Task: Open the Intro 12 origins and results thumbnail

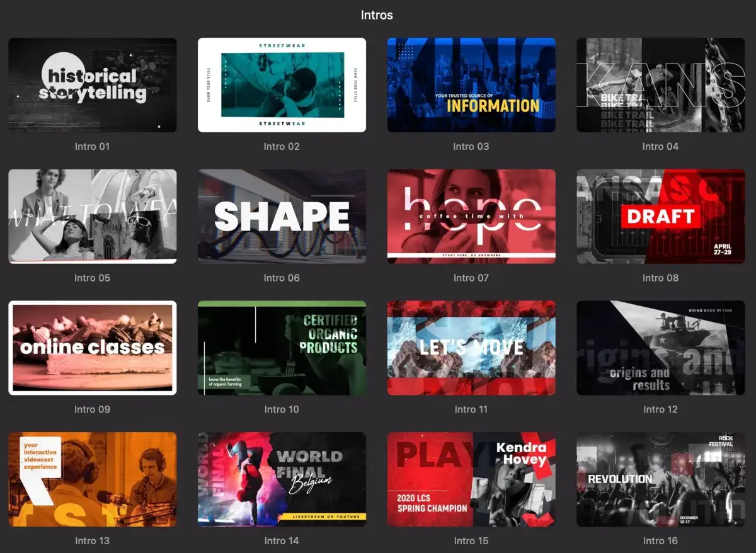Action: point(661,348)
